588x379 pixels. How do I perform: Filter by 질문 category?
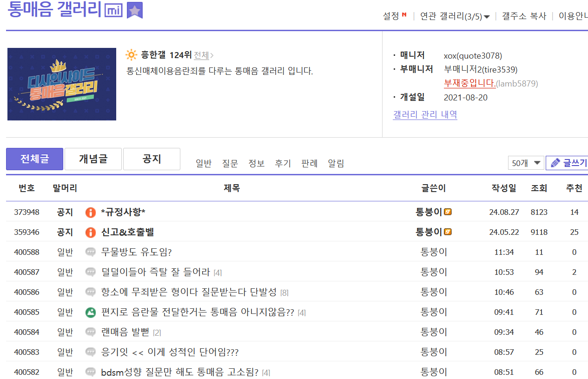pos(230,163)
